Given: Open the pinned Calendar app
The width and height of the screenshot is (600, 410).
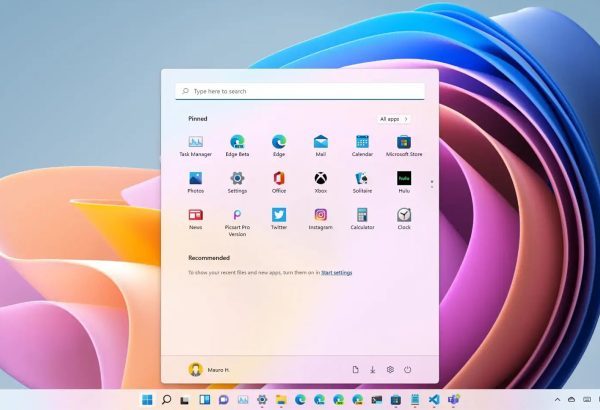Looking at the screenshot, I should click(362, 146).
